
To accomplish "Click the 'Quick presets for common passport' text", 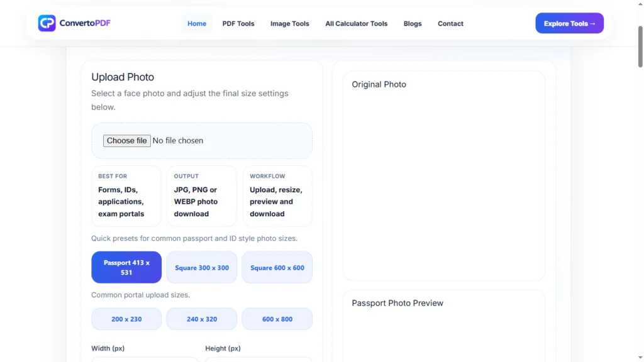I will tap(194, 238).
